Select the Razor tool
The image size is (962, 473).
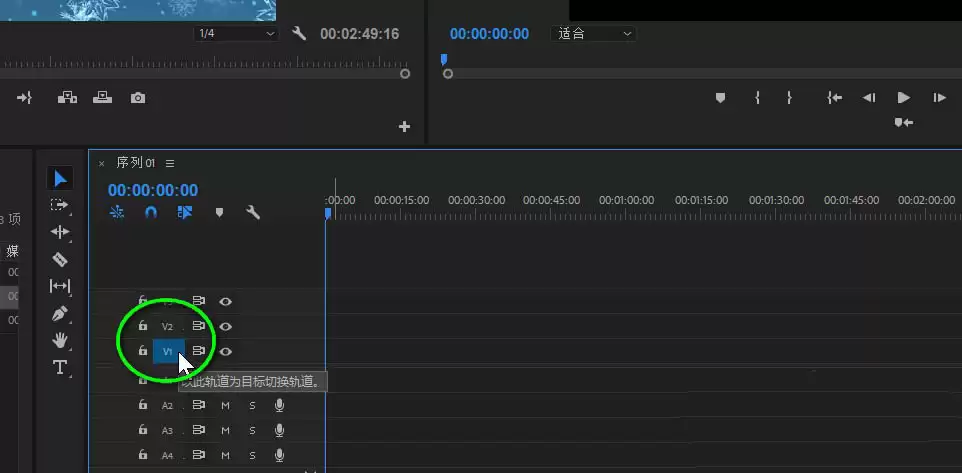point(60,259)
